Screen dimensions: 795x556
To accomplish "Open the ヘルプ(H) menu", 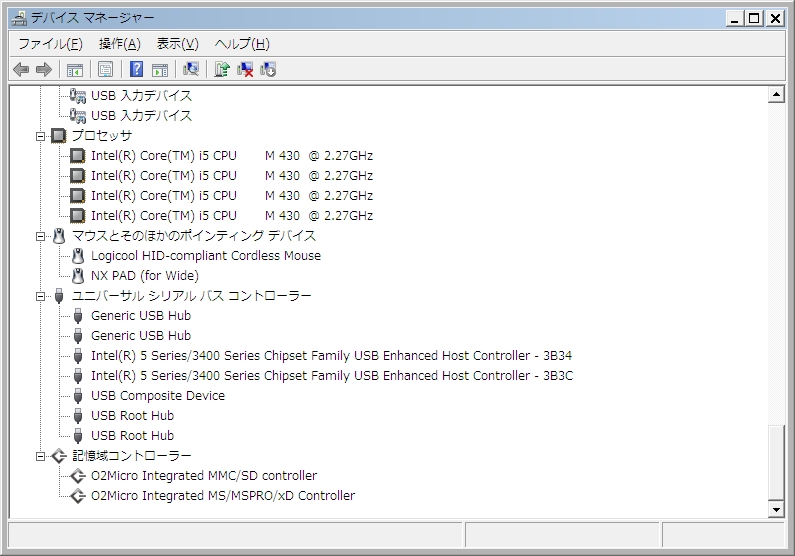I will (242, 44).
